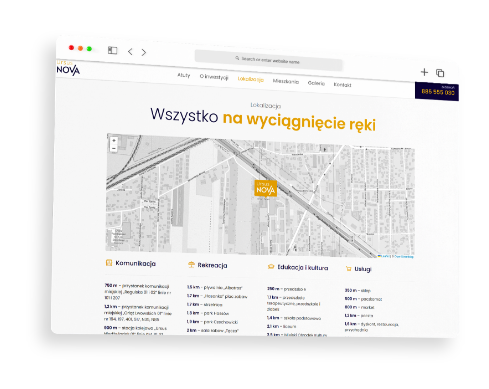
Task: Show the tab overview icon
Action: point(440,73)
